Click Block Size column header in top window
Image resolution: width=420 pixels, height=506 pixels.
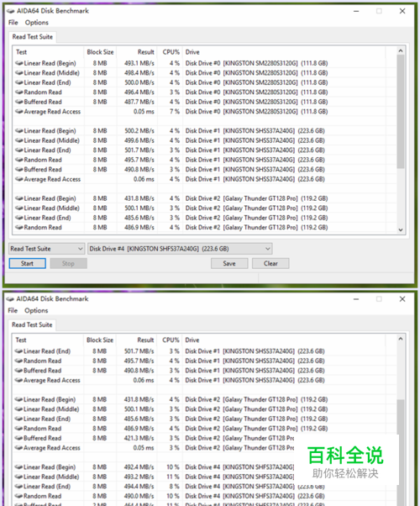pyautogui.click(x=100, y=52)
